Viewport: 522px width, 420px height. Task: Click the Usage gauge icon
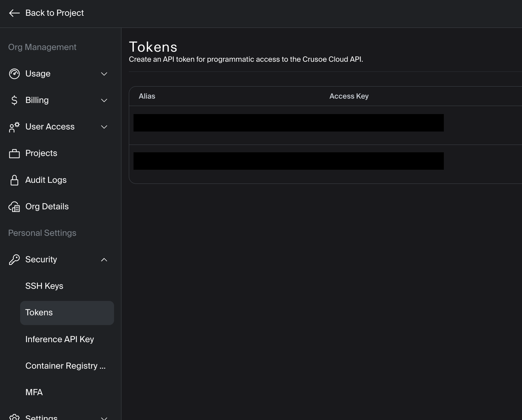pos(14,74)
